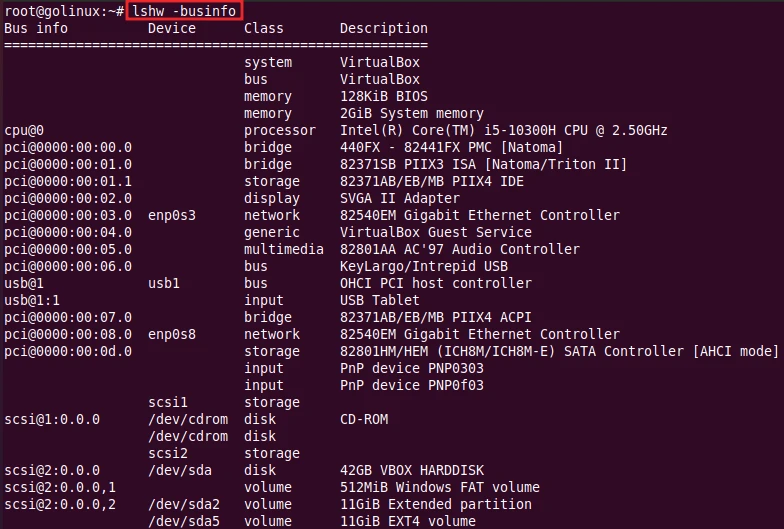Select the Bus info column header

tap(36, 28)
